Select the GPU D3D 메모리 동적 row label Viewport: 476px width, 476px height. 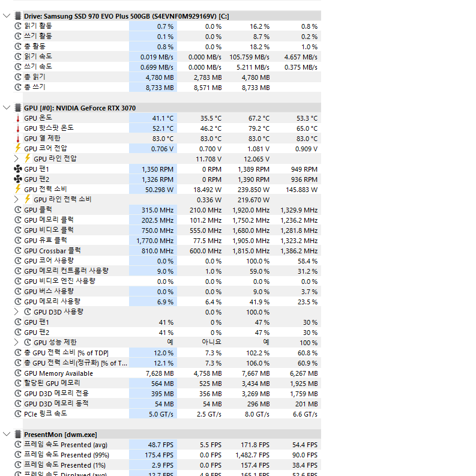56,404
